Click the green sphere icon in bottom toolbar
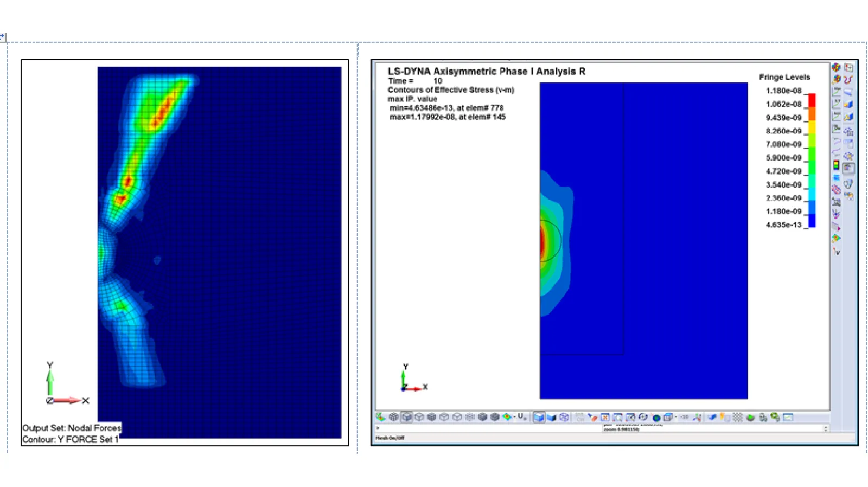This screenshot has width=868, height=487. (750, 418)
